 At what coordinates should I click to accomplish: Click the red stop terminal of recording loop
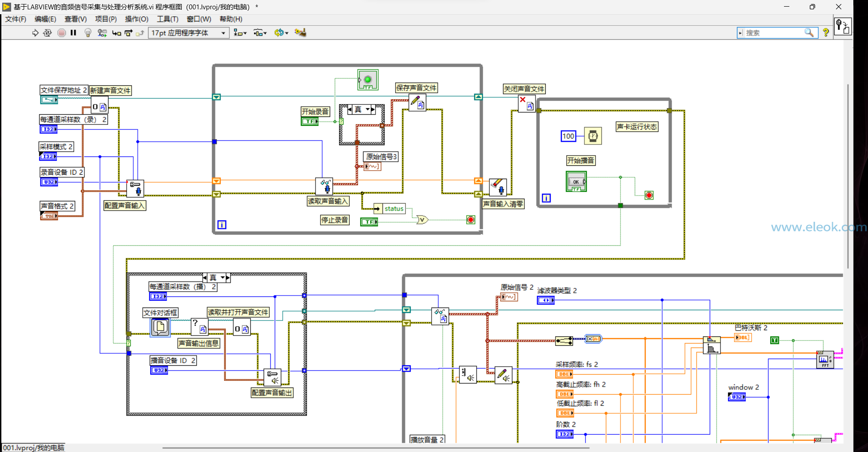[471, 220]
